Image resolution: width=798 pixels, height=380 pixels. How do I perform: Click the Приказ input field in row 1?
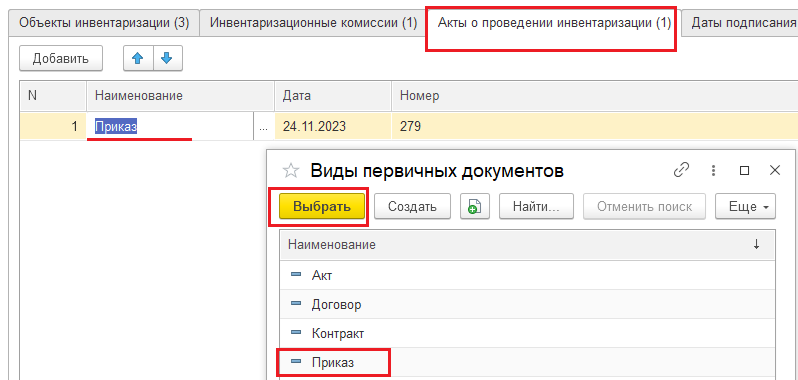pos(170,127)
